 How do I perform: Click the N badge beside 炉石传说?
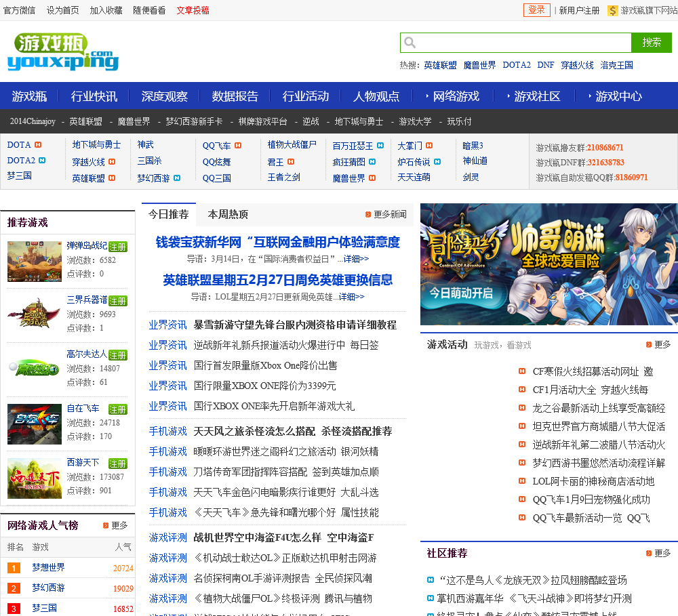(437, 162)
